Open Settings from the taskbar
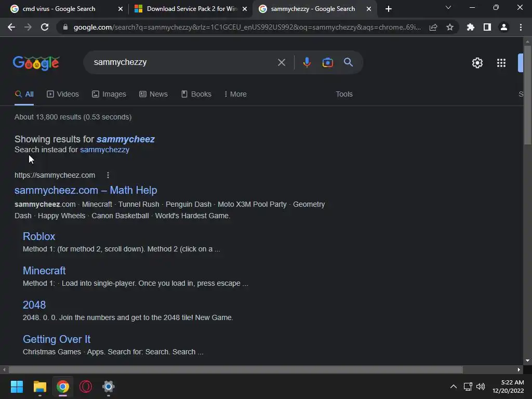The image size is (532, 399). pos(109,387)
